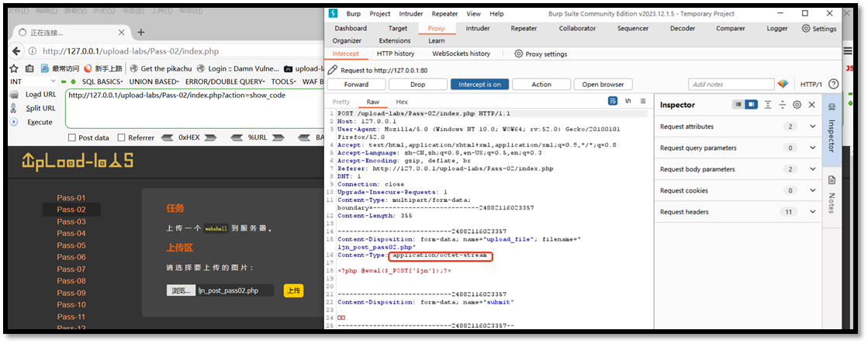Screen dimensions: 868x344
Task: Collapse all Inspector sections icon
Action: pyautogui.click(x=782, y=105)
